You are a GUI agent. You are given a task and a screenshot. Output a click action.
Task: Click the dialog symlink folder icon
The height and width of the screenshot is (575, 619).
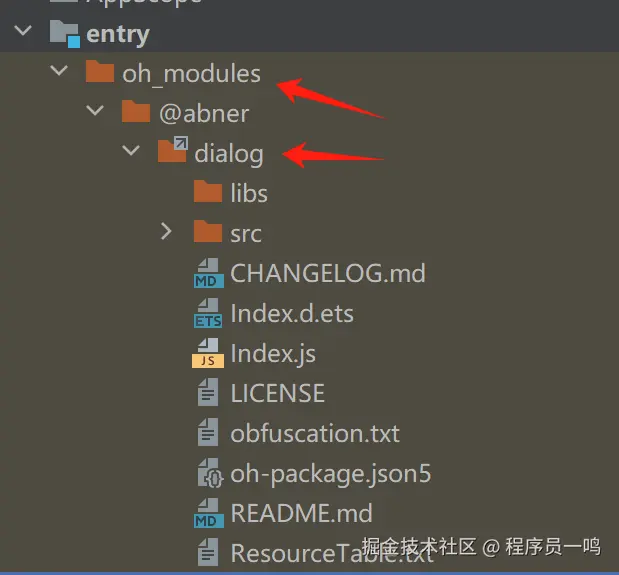coord(173,149)
